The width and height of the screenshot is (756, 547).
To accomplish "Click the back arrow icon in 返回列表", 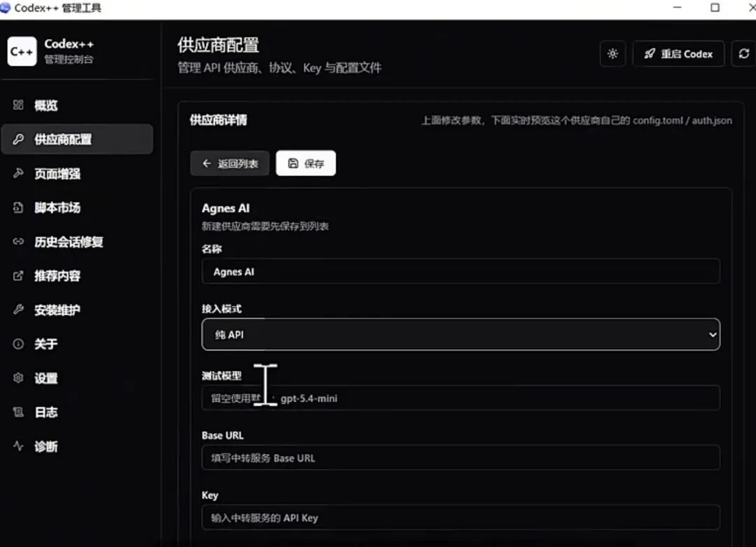I will click(206, 164).
